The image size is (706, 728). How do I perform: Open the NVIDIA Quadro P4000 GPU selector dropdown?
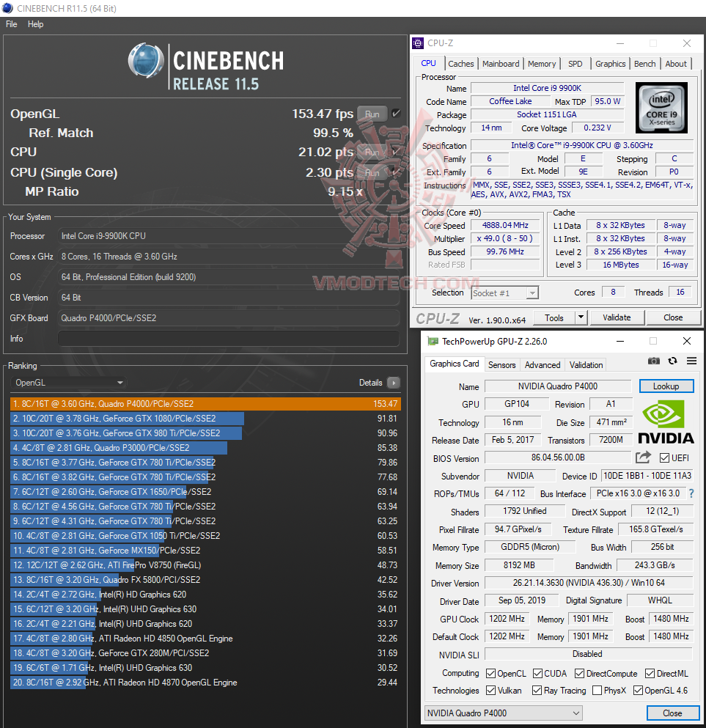(x=503, y=713)
